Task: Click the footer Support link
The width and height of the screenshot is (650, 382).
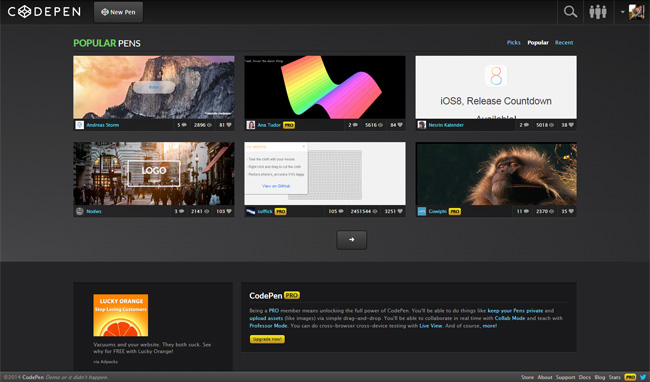Action: tap(565, 377)
